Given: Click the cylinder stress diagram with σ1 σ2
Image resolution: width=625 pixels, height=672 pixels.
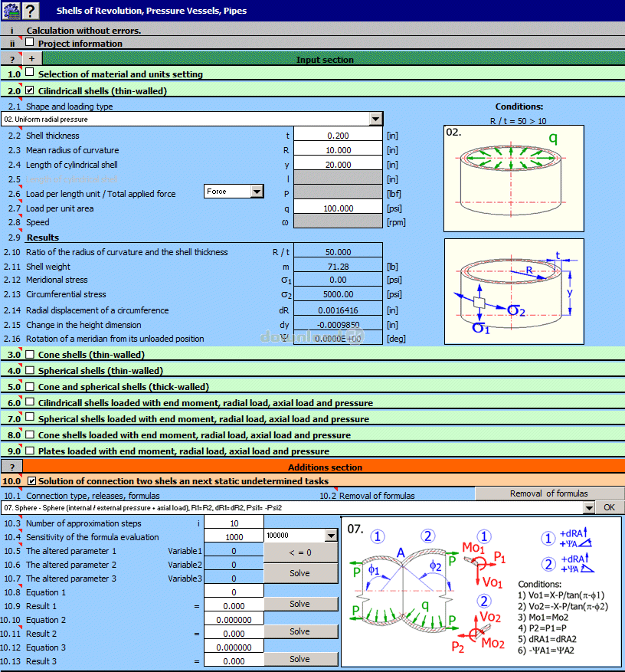Looking at the screenshot, I should click(514, 291).
